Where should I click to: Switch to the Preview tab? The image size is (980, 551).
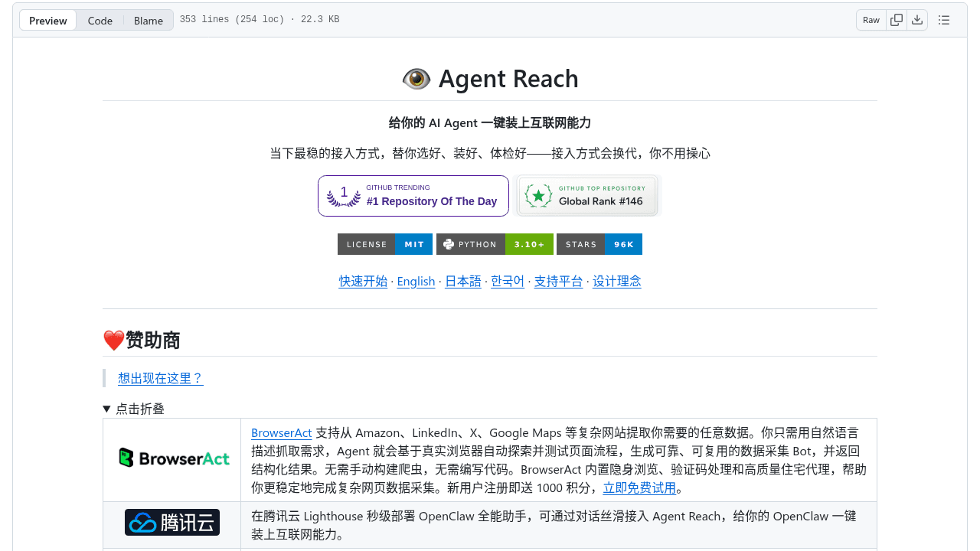48,21
